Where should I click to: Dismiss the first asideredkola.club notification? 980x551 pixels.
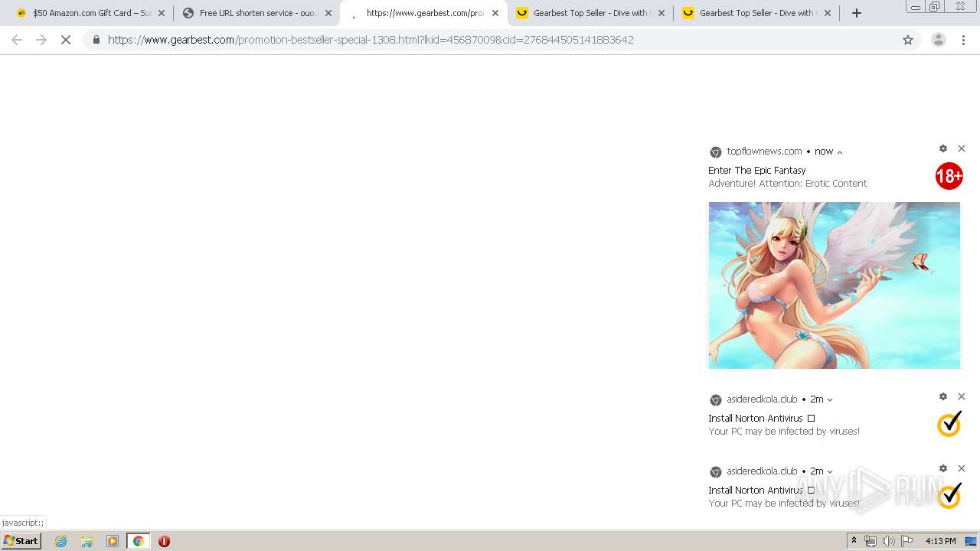(x=962, y=396)
